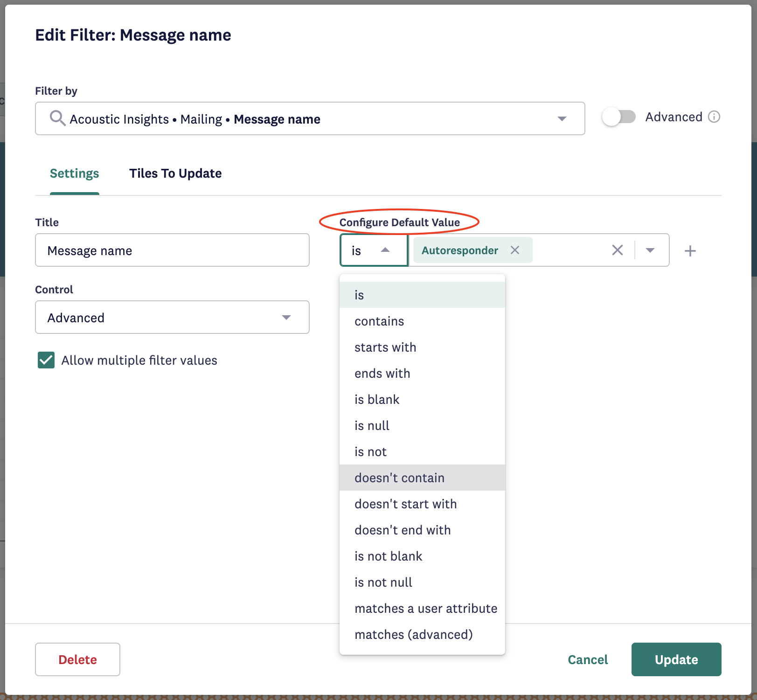Image resolution: width=757 pixels, height=700 pixels.
Task: Choose 'is not null' from the list
Action: pos(383,582)
